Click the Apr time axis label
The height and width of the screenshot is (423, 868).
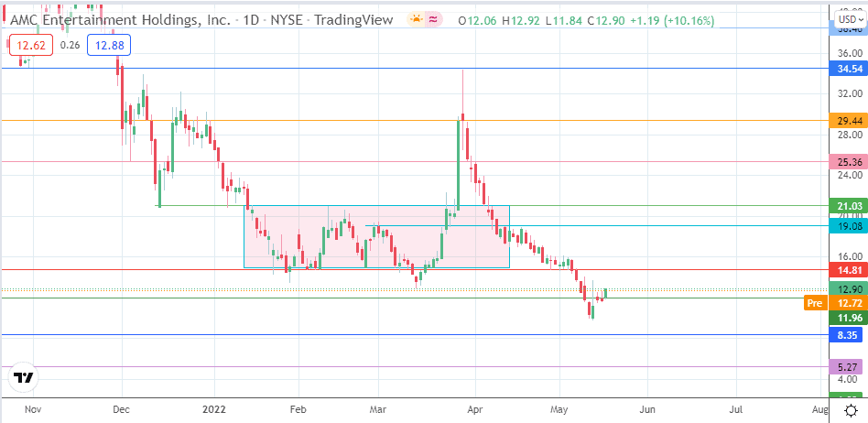[x=475, y=409]
